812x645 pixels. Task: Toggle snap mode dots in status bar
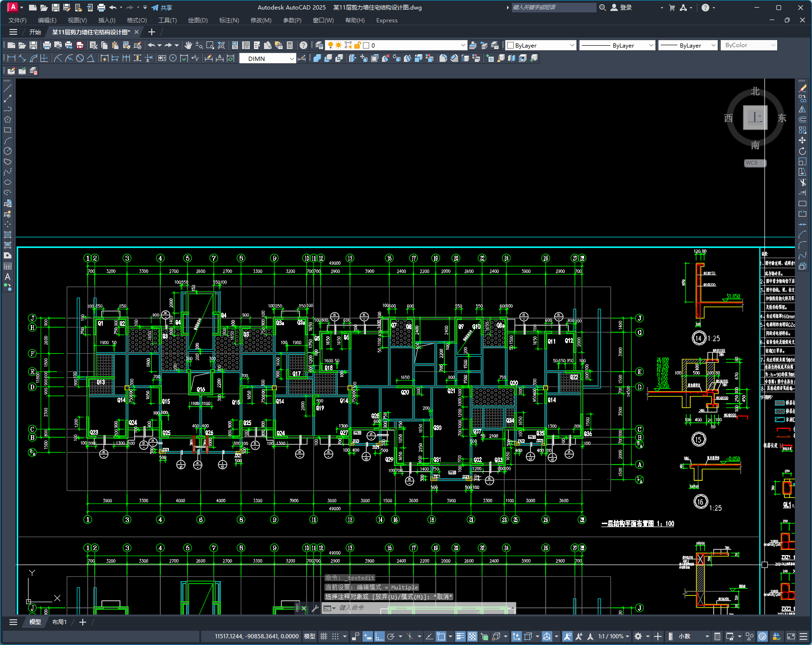click(335, 636)
